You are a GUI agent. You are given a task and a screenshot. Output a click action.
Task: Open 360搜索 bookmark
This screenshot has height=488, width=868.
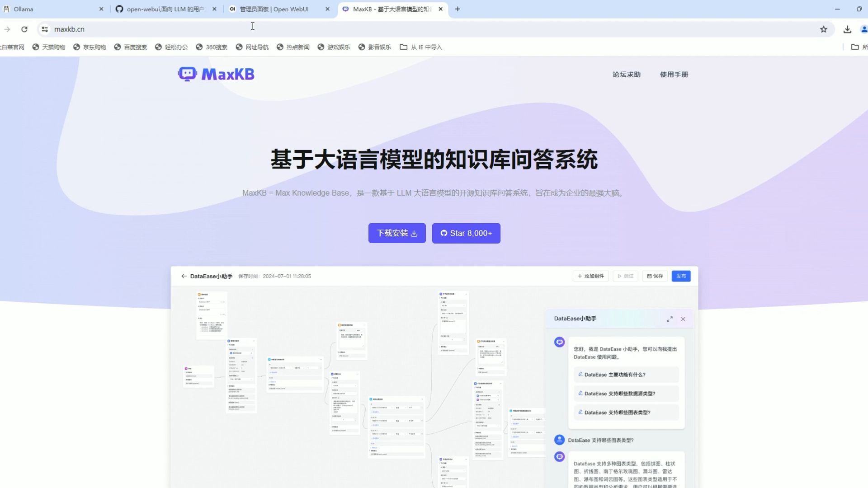212,47
